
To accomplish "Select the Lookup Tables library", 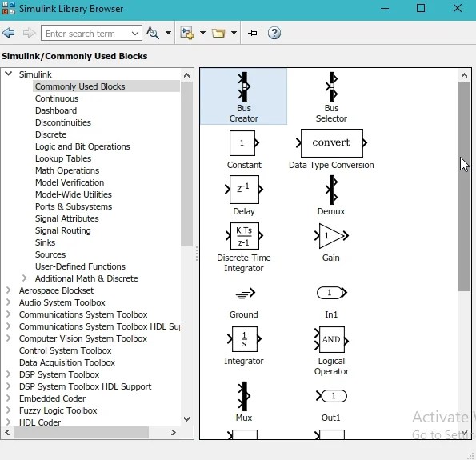I will pyautogui.click(x=63, y=158).
